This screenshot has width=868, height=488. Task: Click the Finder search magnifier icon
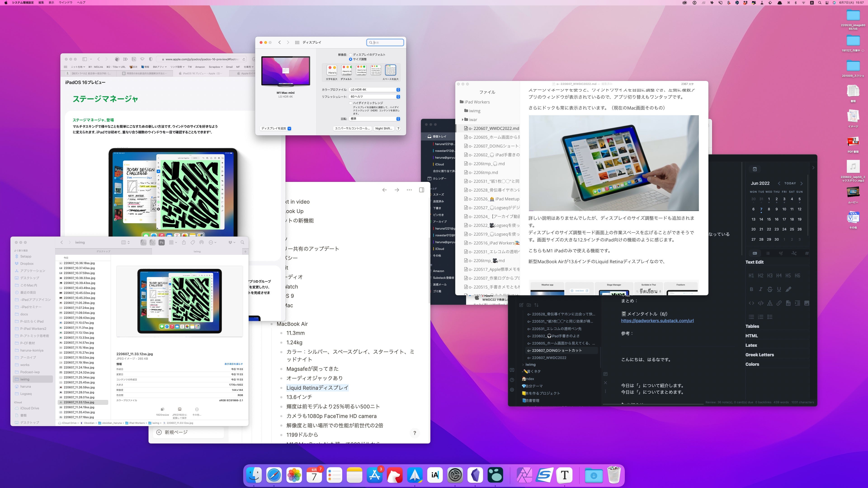click(x=242, y=242)
